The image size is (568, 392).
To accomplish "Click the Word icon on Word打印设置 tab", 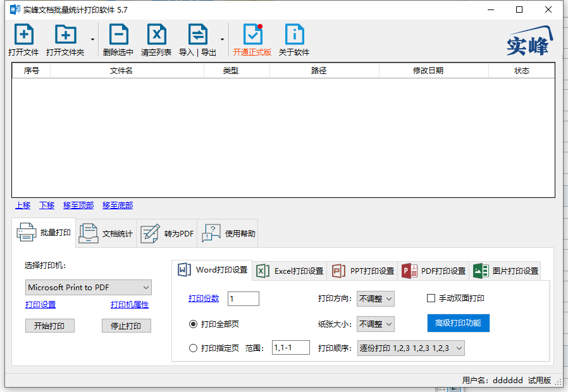I will [x=185, y=270].
